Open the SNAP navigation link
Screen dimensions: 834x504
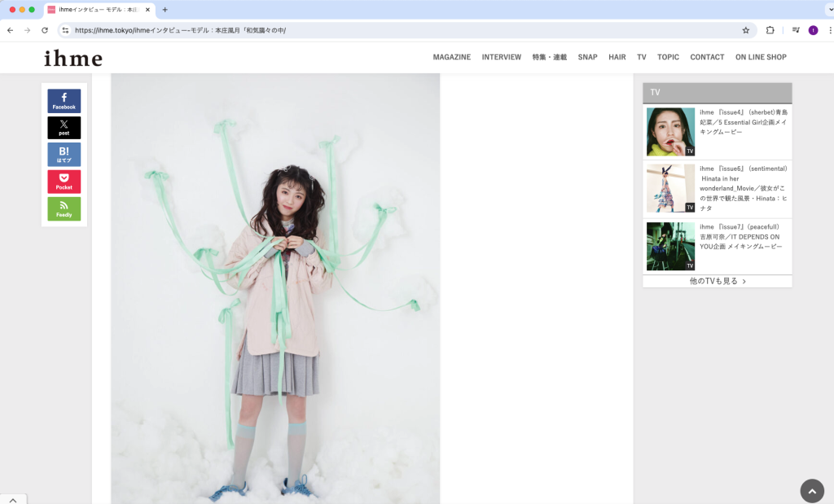click(x=587, y=58)
